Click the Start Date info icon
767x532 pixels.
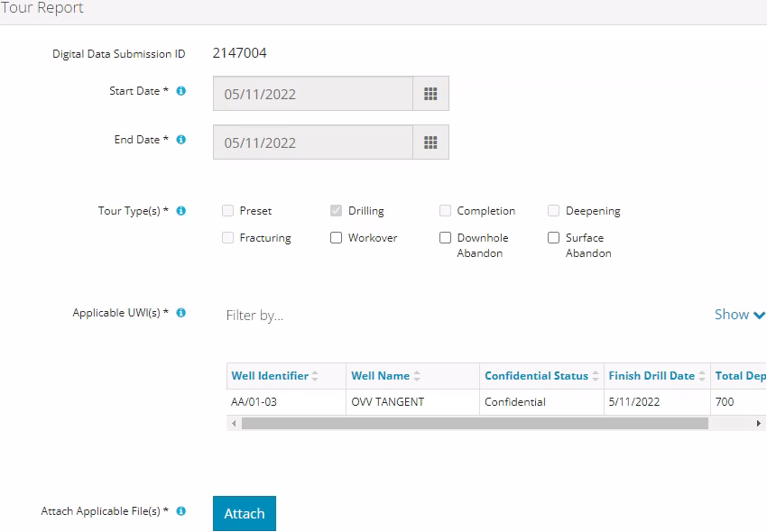[x=181, y=91]
